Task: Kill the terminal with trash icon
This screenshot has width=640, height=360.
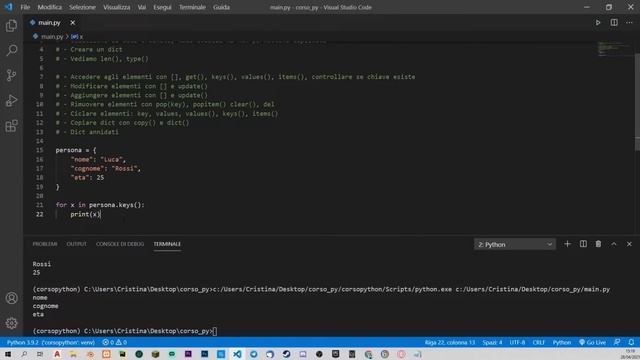Action: [x=598, y=244]
